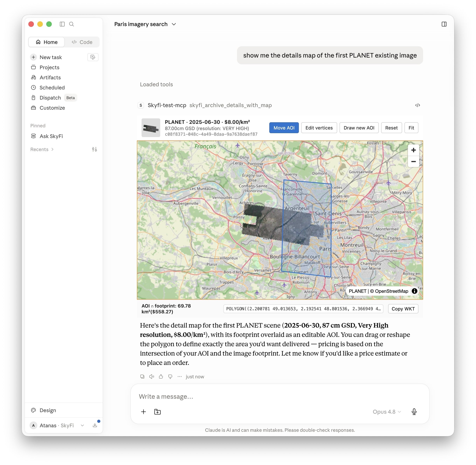
Task: Click the Skyfi-test-mcp tool call row
Action: (x=279, y=105)
